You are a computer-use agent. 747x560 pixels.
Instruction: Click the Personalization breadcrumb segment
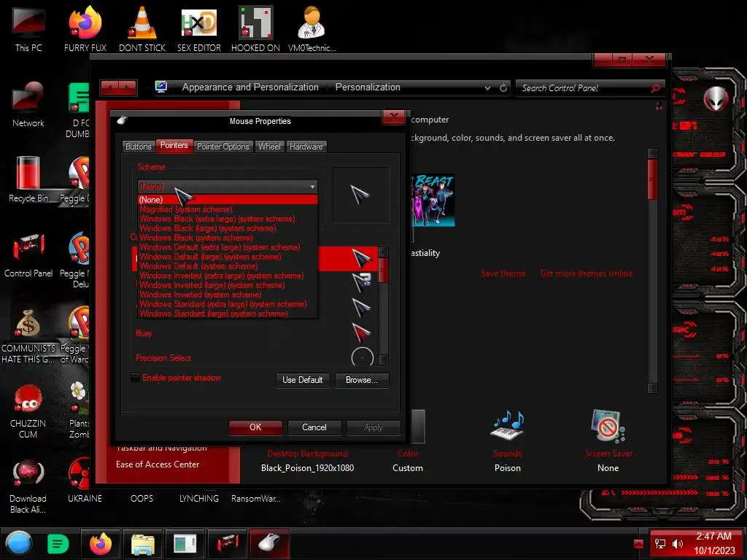click(x=368, y=87)
